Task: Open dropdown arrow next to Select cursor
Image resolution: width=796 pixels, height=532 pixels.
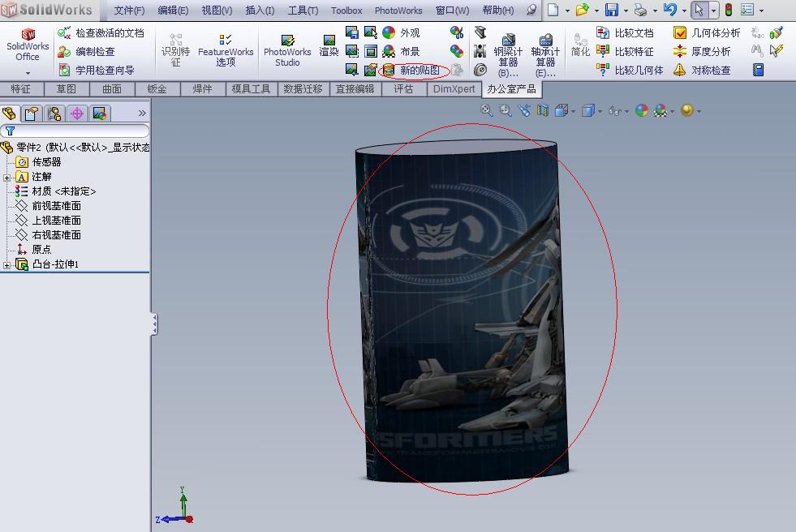Action: point(714,11)
